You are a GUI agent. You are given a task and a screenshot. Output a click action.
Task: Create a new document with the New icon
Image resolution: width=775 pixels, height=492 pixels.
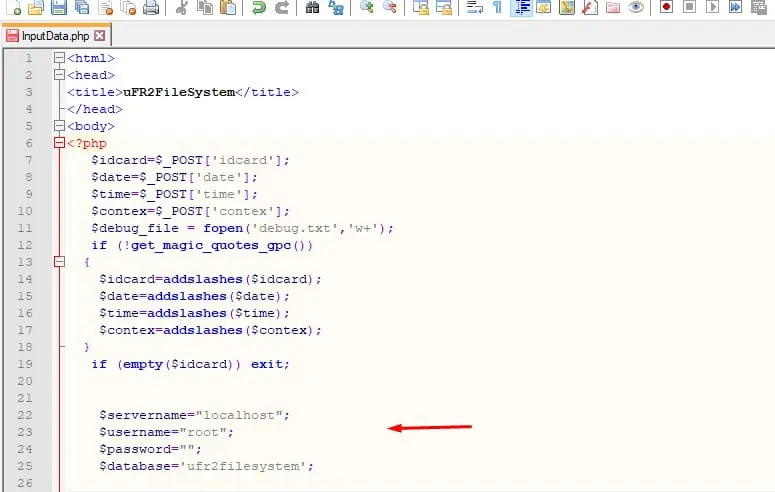(12, 7)
